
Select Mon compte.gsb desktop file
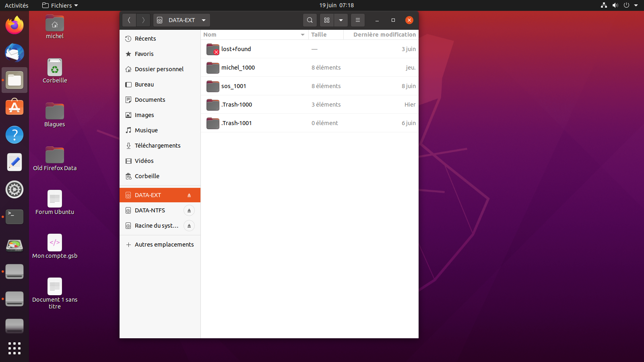coord(55,247)
